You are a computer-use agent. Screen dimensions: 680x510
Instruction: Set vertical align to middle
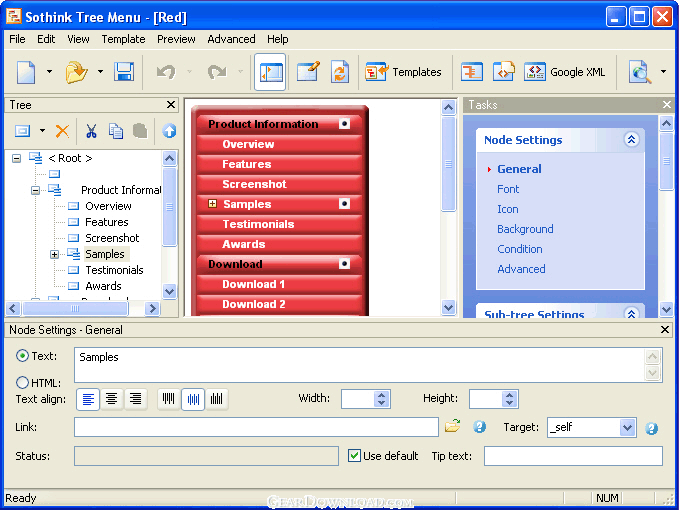193,399
